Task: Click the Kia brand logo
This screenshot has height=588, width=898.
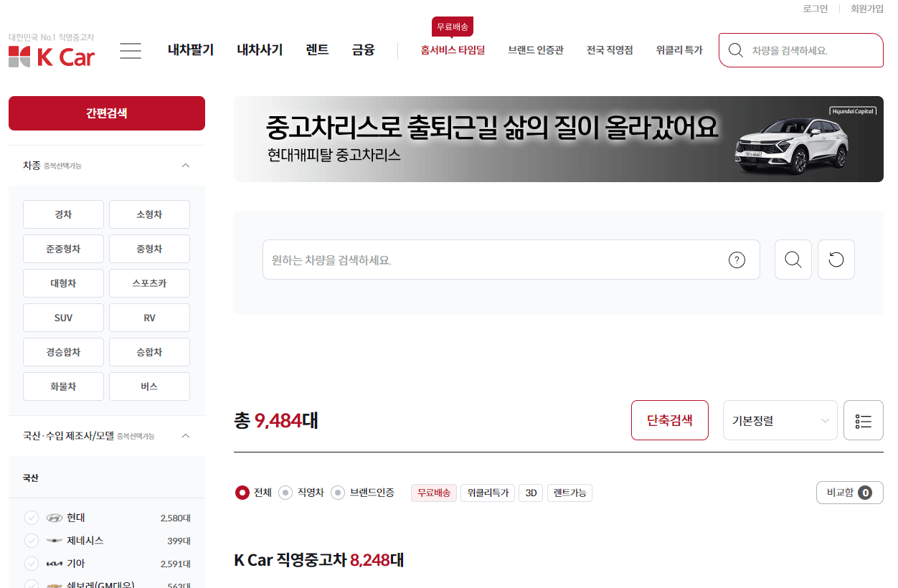Action: click(x=55, y=564)
